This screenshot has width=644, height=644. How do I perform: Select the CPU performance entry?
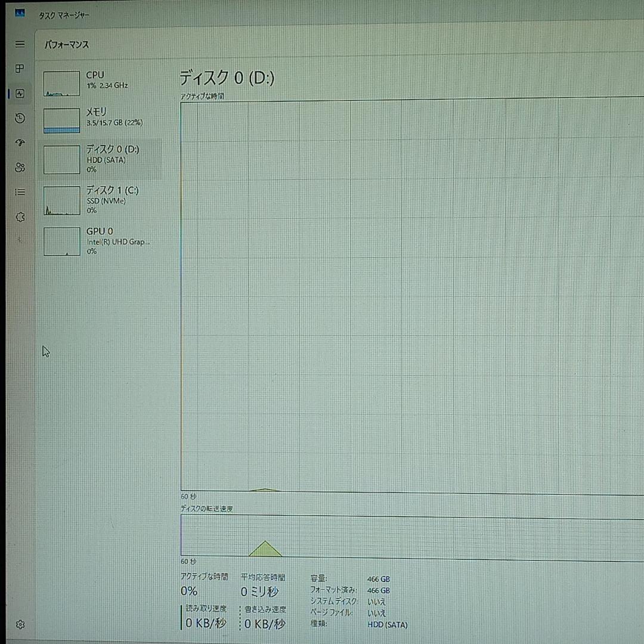pos(100,83)
